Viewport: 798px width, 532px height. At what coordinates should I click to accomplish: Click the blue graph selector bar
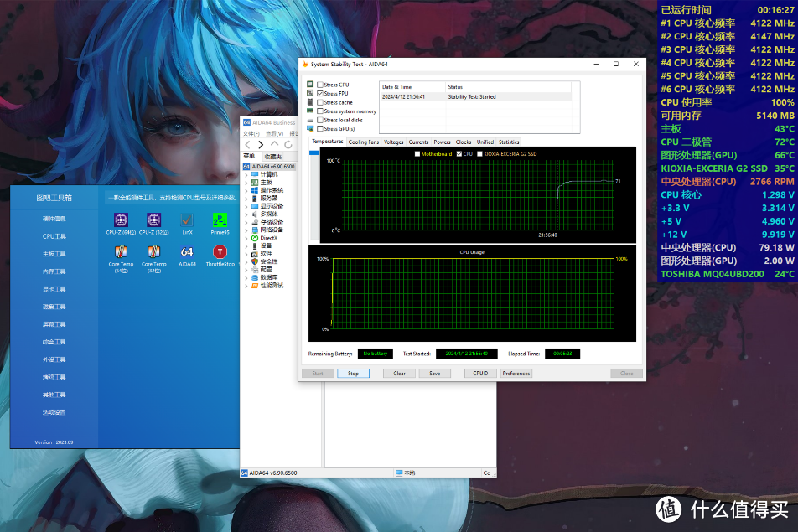(314, 152)
